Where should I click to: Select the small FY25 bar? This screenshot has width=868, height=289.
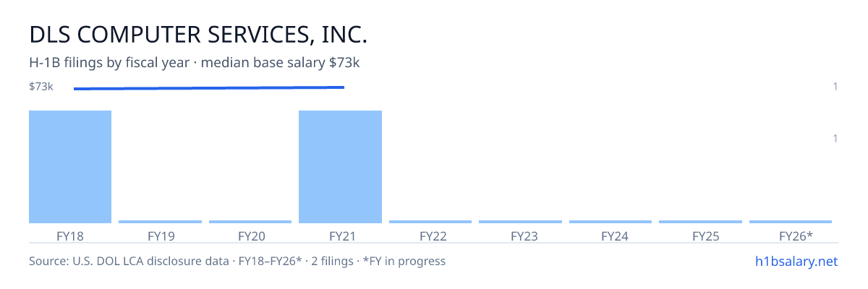[700, 222]
